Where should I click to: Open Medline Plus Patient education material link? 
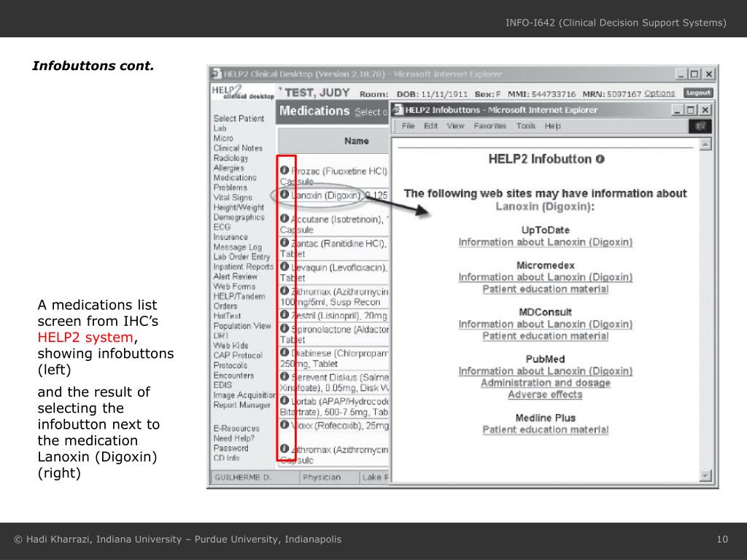coord(546,430)
